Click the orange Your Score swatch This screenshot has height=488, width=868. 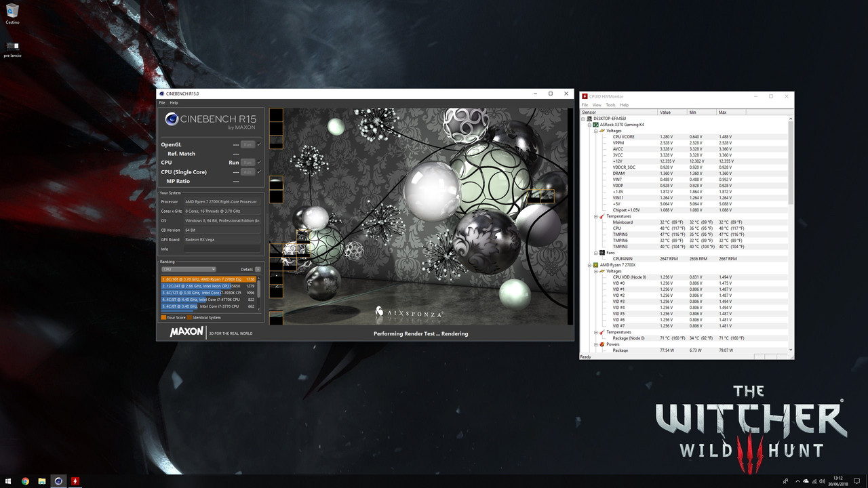pos(163,317)
